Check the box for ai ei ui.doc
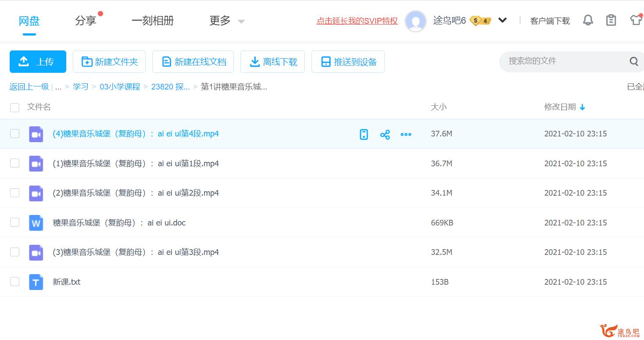 [x=15, y=222]
